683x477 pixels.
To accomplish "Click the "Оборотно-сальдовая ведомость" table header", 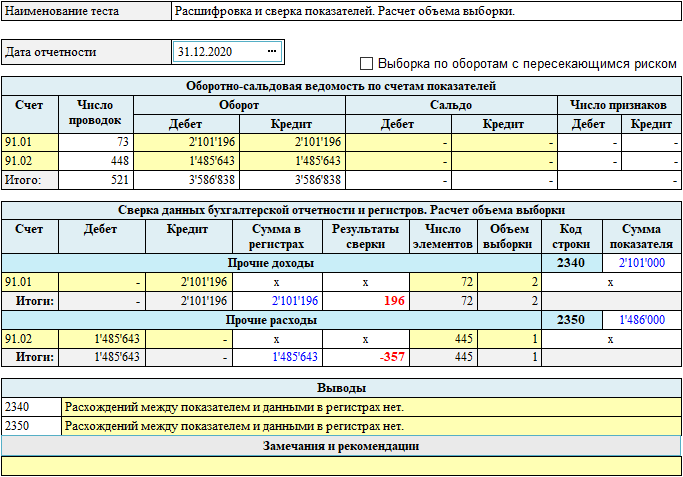I will (x=341, y=86).
